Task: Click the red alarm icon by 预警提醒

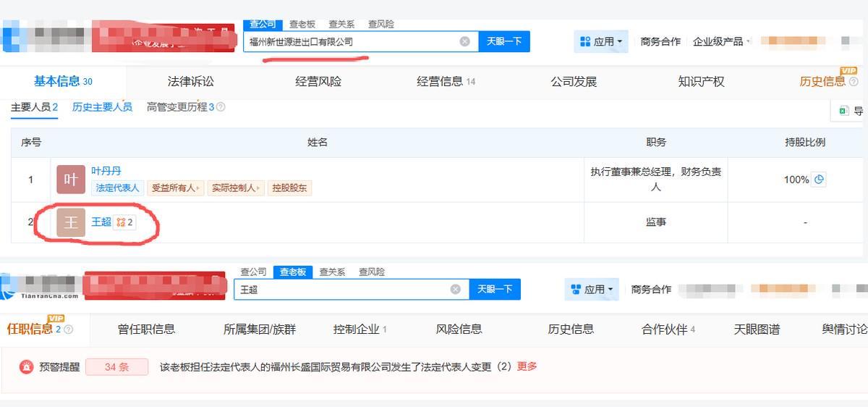Action: pos(27,367)
